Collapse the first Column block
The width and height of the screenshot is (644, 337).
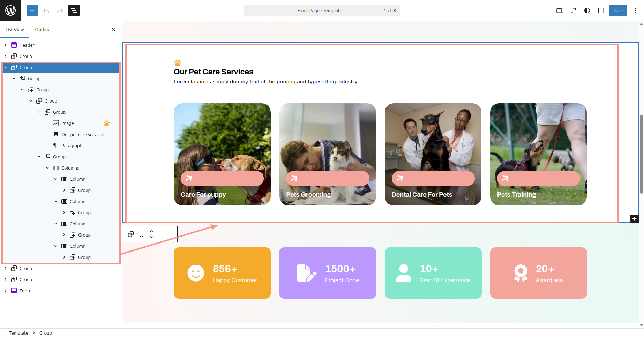click(x=56, y=179)
